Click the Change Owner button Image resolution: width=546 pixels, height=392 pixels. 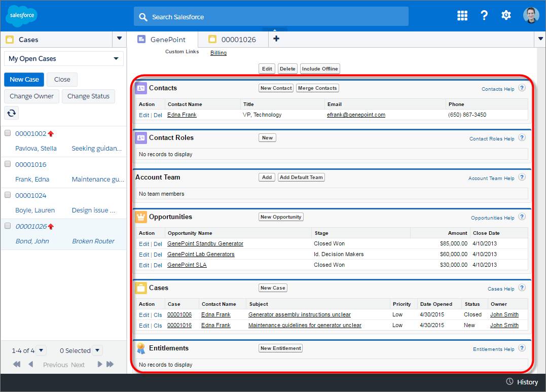point(32,96)
